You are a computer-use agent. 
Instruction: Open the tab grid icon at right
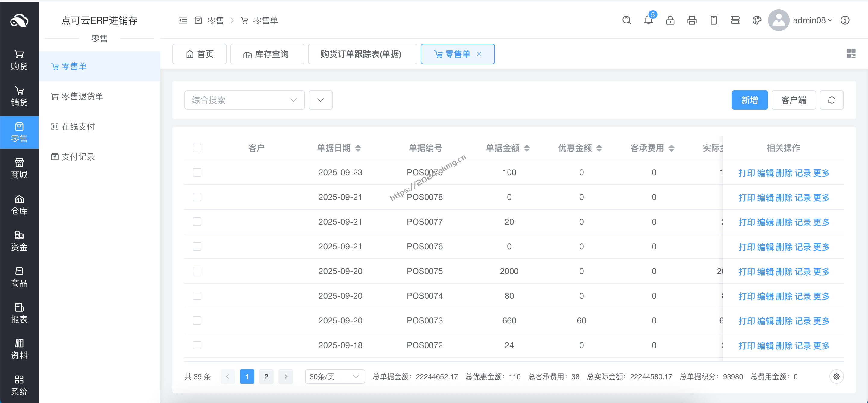pyautogui.click(x=851, y=54)
